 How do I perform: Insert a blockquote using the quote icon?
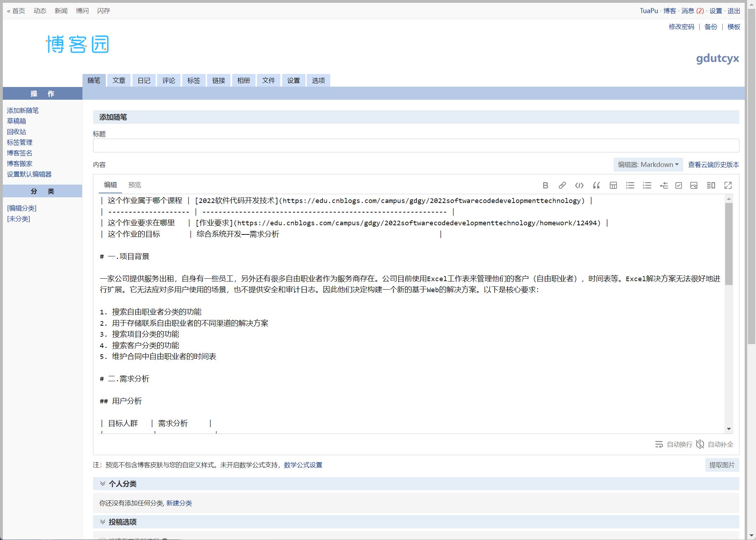(596, 185)
